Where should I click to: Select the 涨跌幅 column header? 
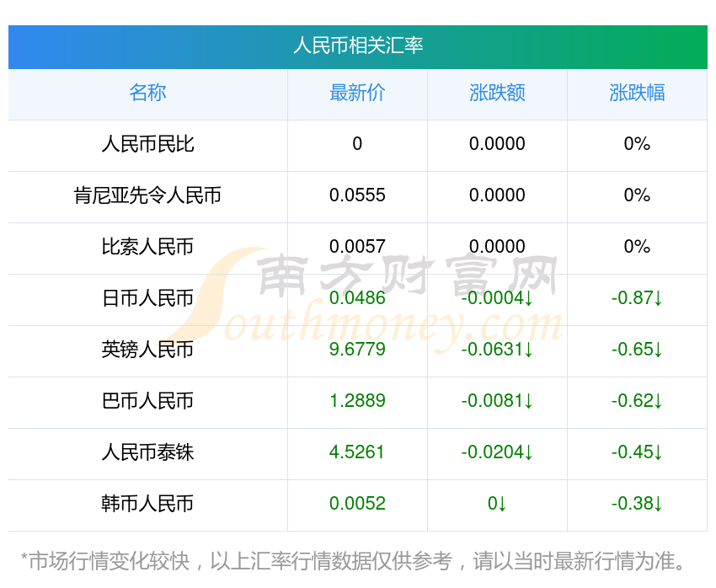click(637, 93)
